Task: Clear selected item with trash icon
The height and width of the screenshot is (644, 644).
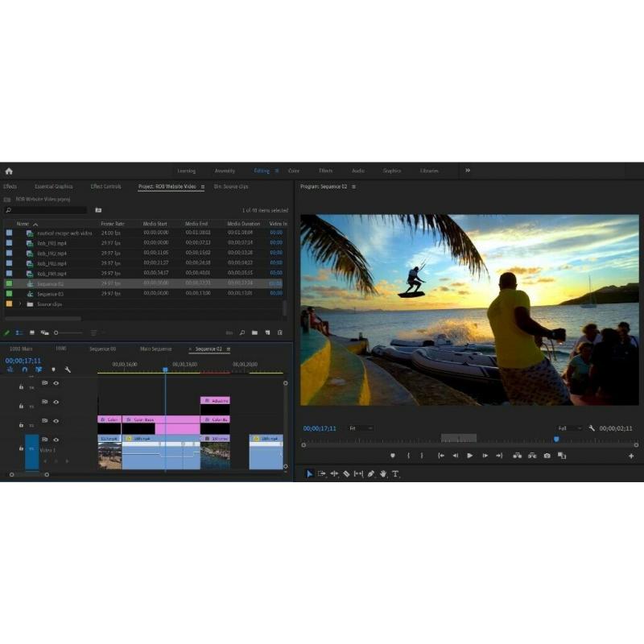Action: pos(280,332)
